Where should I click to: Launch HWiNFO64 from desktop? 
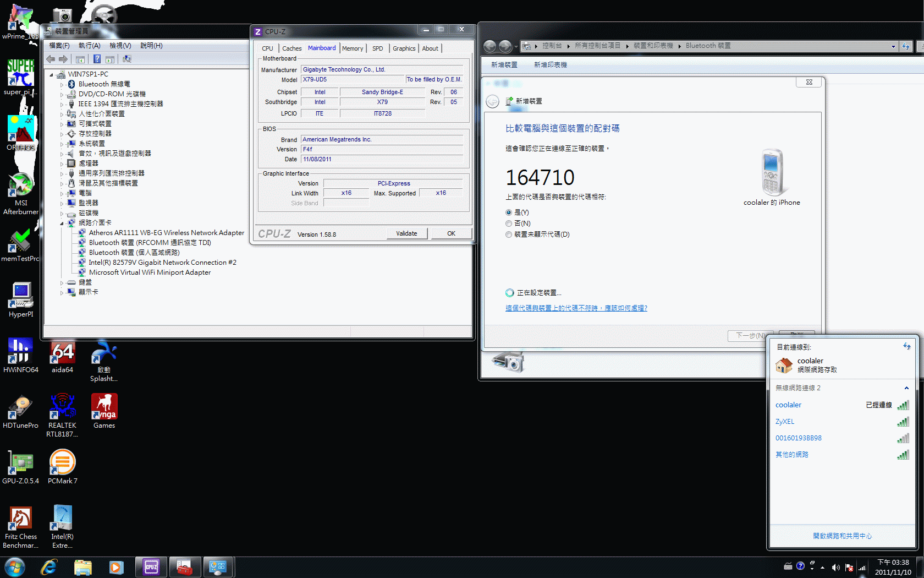[x=21, y=356]
